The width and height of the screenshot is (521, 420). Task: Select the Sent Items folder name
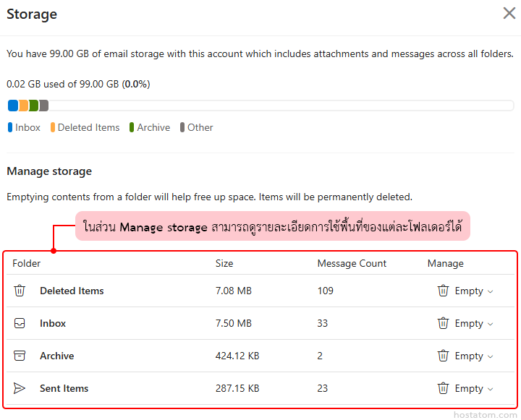point(64,388)
